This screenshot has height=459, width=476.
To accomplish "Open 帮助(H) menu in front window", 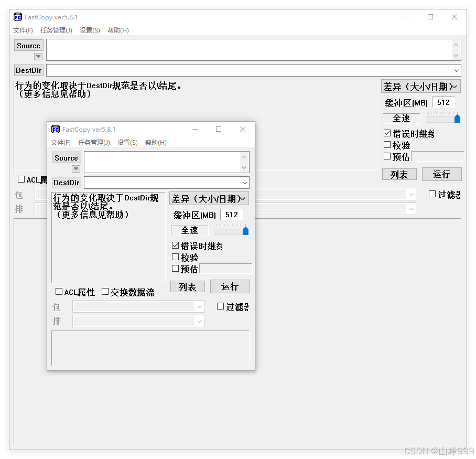I will (156, 143).
